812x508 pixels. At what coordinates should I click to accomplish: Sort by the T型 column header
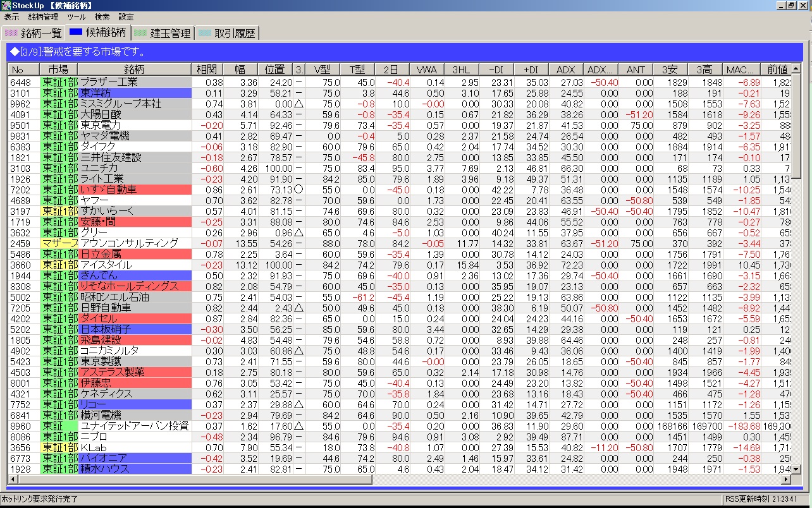(357, 70)
